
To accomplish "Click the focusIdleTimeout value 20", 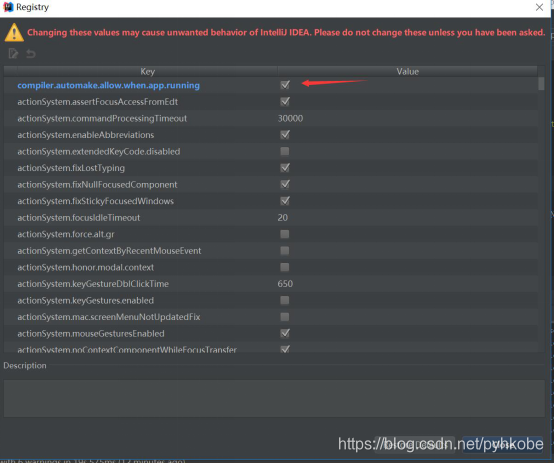I will click(283, 218).
